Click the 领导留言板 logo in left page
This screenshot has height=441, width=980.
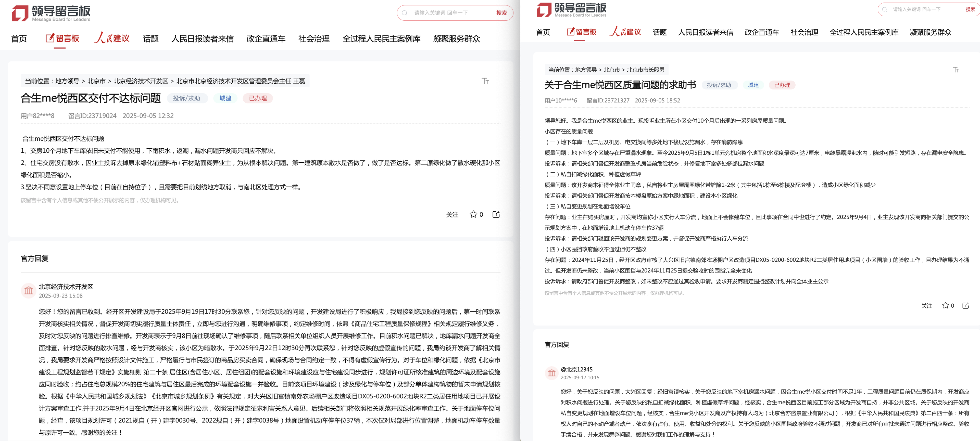coord(51,13)
